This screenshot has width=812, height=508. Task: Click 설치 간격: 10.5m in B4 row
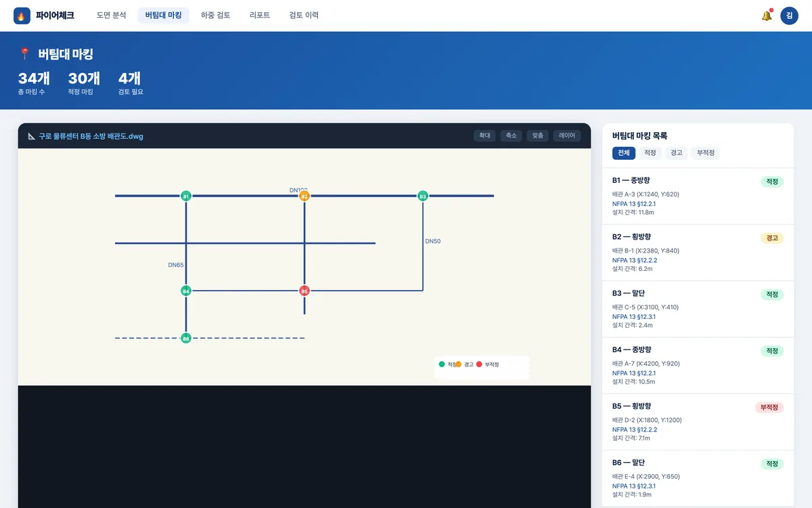634,382
